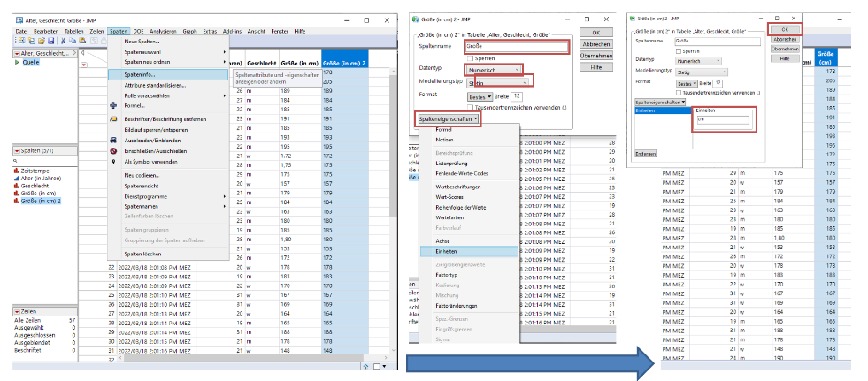Click the Einschließen/Ausschließen exclude icon
This screenshot has height=381, width=868.
(114, 151)
